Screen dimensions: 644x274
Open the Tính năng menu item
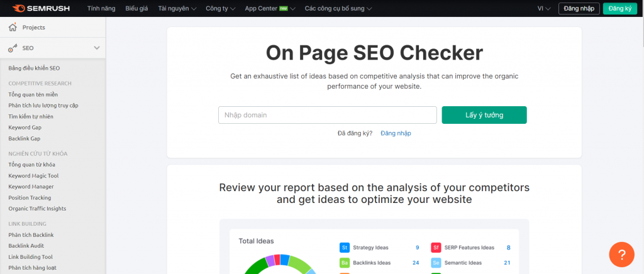(101, 8)
